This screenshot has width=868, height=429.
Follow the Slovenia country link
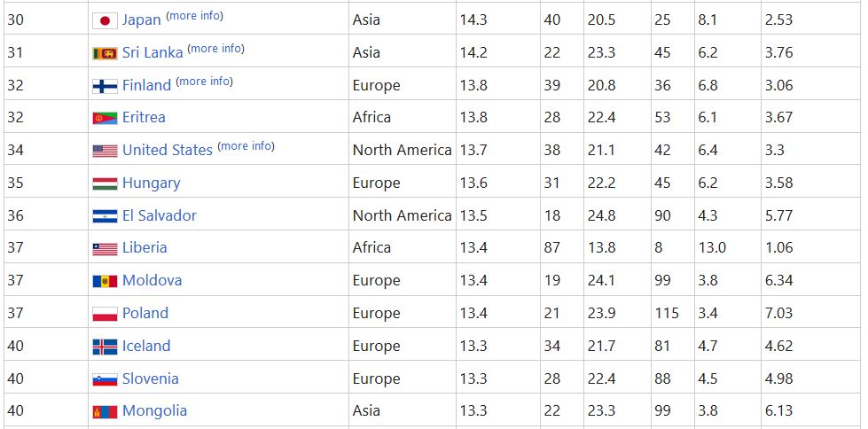click(x=151, y=378)
